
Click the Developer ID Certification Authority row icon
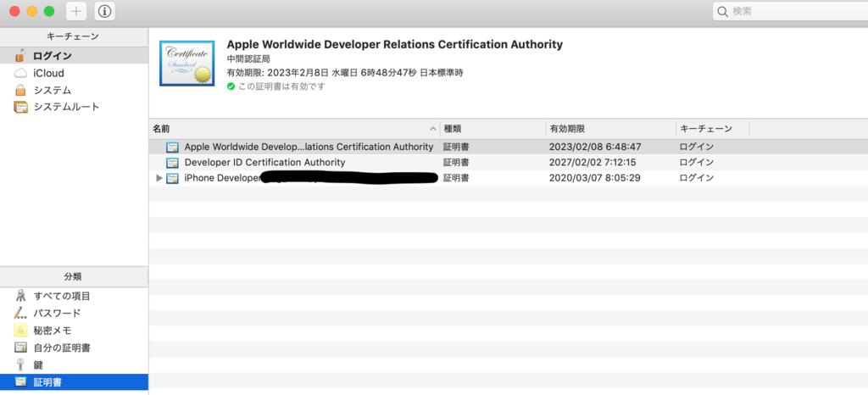pyautogui.click(x=172, y=163)
